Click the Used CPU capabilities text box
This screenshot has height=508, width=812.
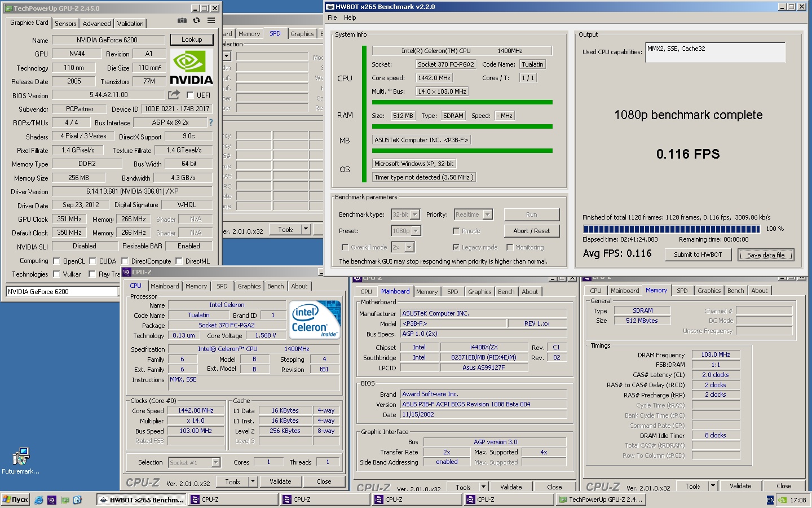coord(715,52)
